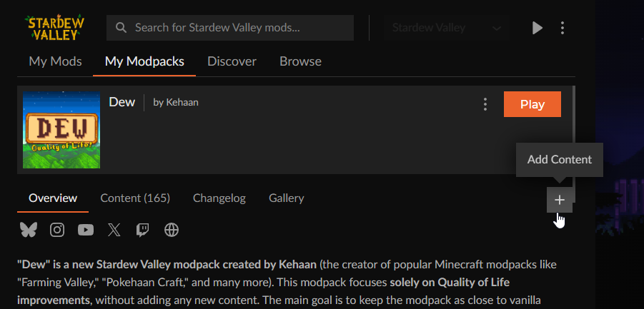Open the YouTube social icon

click(x=86, y=230)
